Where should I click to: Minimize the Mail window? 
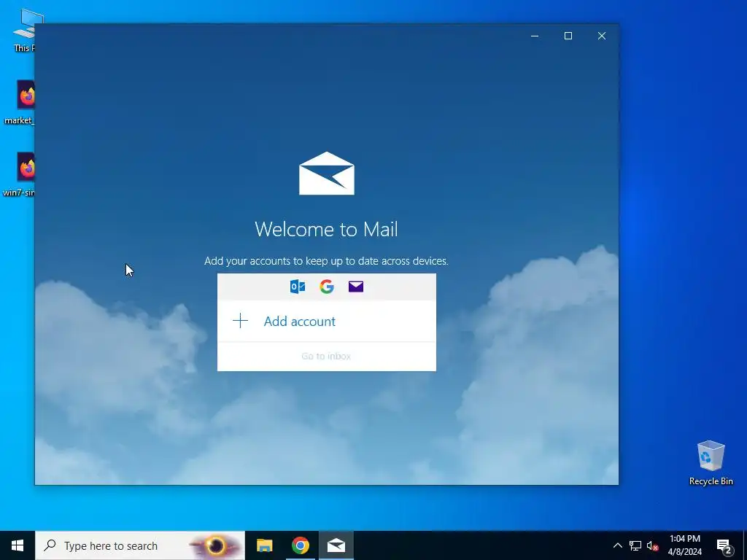[x=535, y=36]
